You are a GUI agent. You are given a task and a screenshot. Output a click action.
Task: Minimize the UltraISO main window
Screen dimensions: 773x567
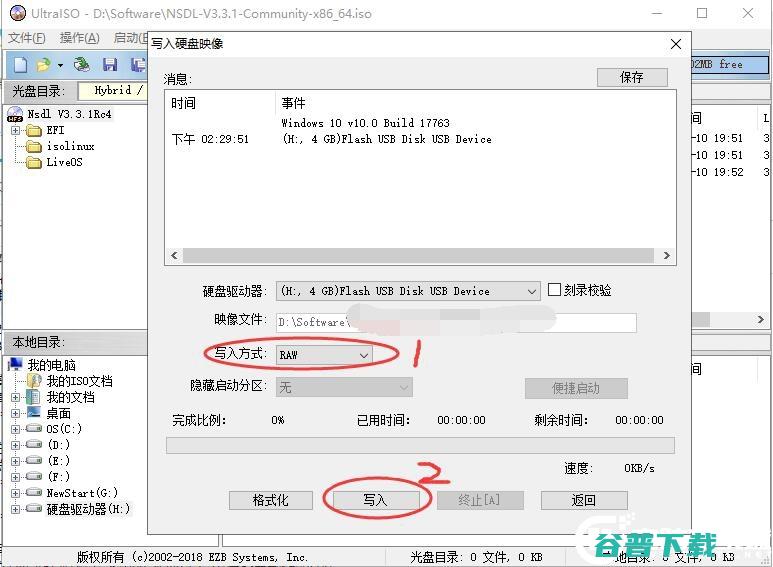[657, 13]
